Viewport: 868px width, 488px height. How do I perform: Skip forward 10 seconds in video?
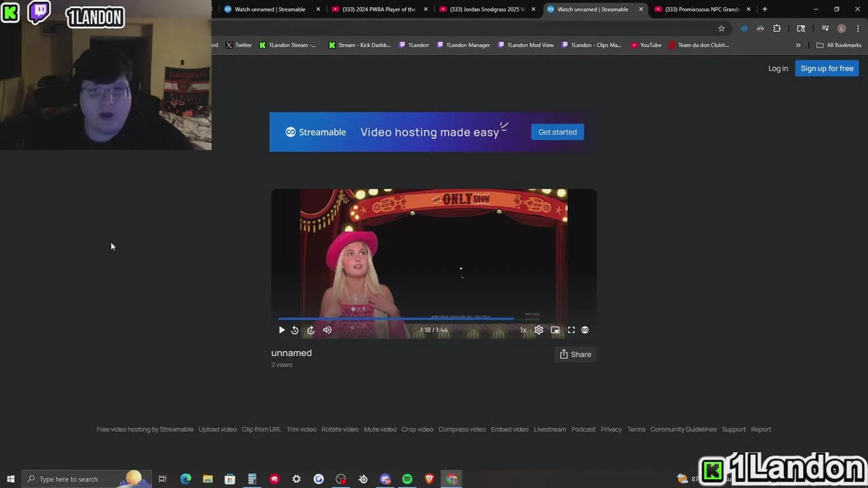tap(311, 330)
